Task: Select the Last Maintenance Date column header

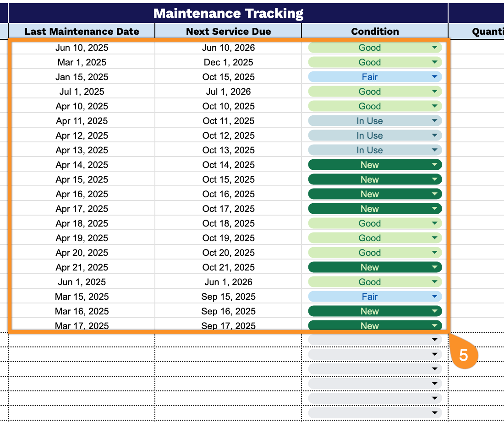Action: point(82,31)
